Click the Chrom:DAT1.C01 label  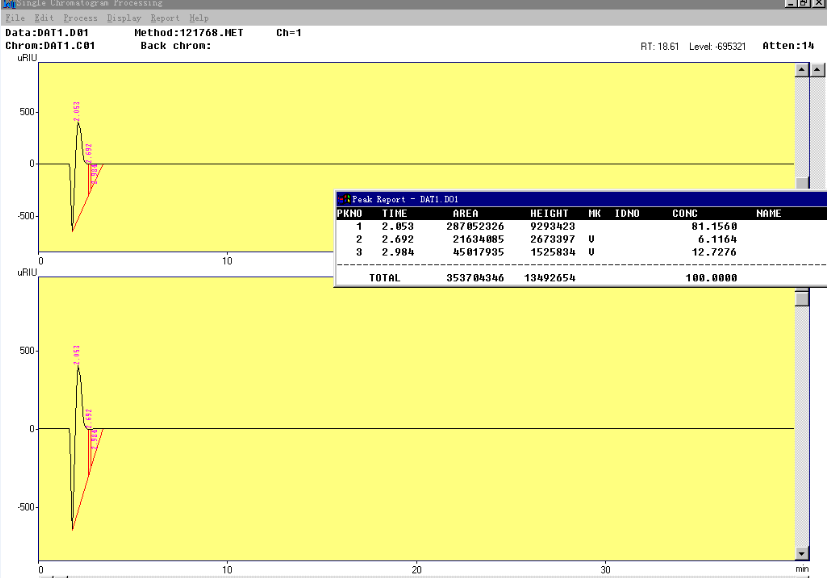pos(50,46)
